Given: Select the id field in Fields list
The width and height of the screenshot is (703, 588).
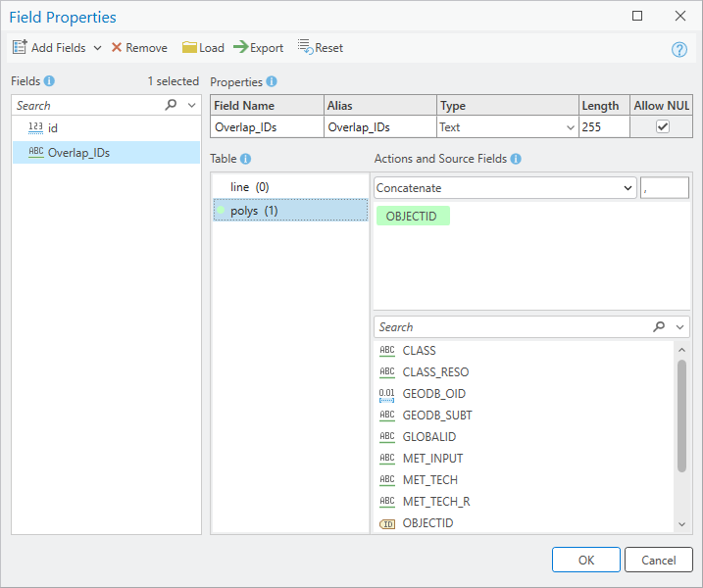Looking at the screenshot, I should point(106,128).
